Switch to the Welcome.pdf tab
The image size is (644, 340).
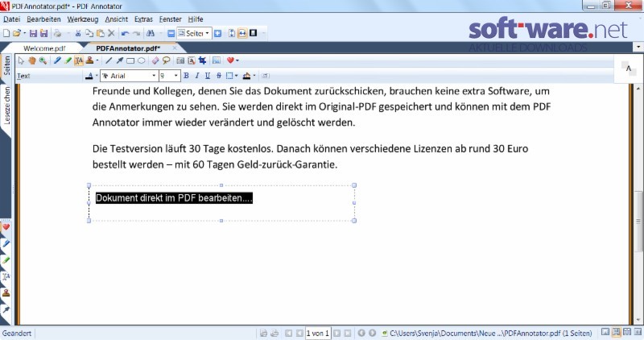coord(44,48)
